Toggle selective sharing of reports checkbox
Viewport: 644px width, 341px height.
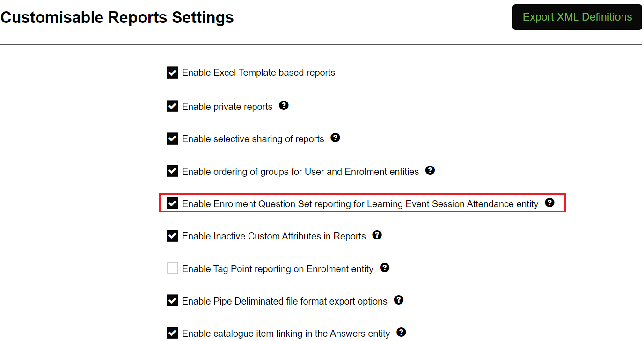coord(172,138)
